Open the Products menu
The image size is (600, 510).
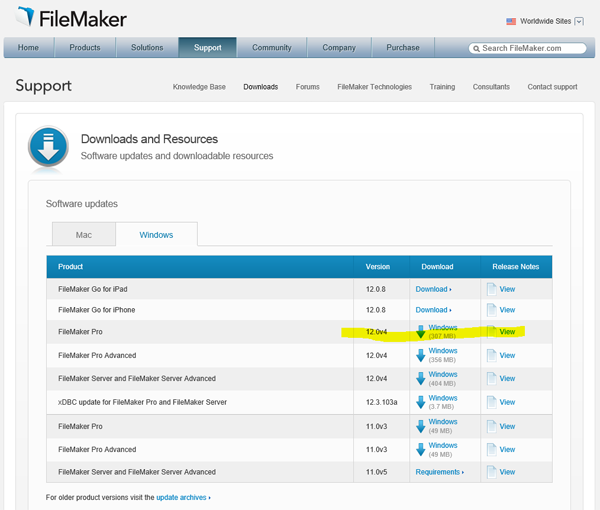(84, 47)
